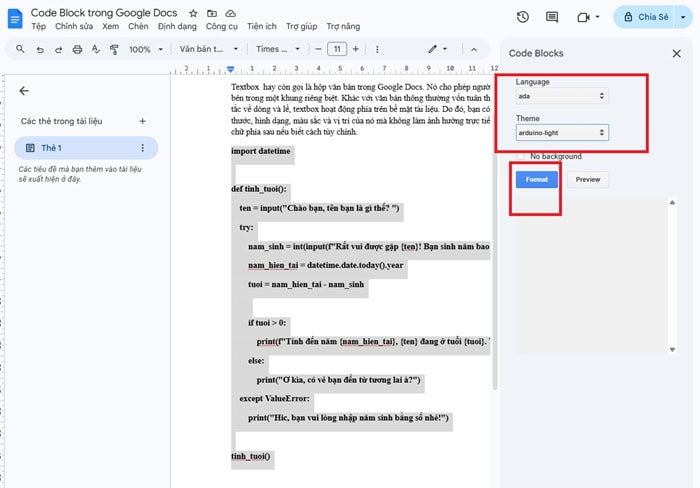Open the paragraph style dropdown
The height and width of the screenshot is (488, 700).
[x=209, y=49]
